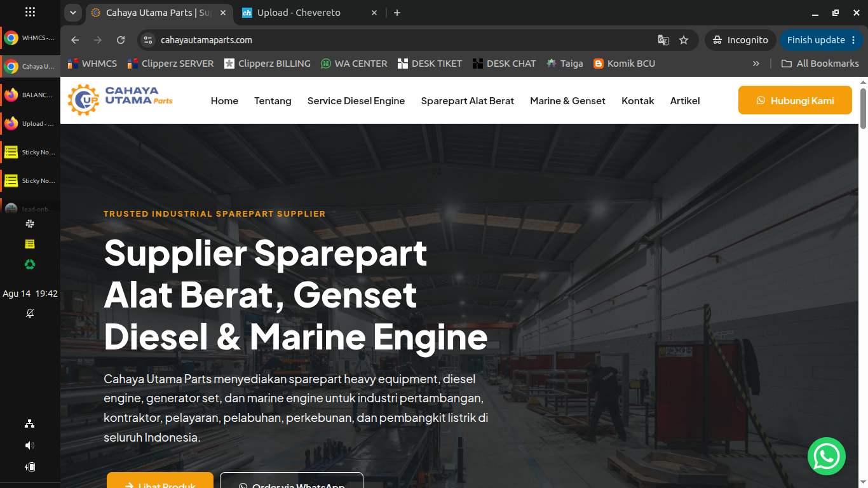Open the Artikel menu item
This screenshot has height=488, width=868.
point(685,101)
